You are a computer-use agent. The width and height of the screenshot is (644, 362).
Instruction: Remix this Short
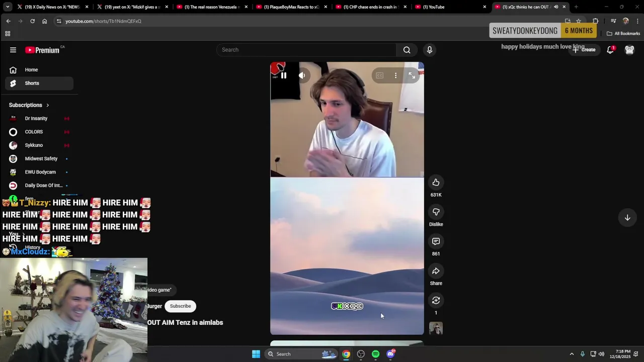[x=436, y=301]
